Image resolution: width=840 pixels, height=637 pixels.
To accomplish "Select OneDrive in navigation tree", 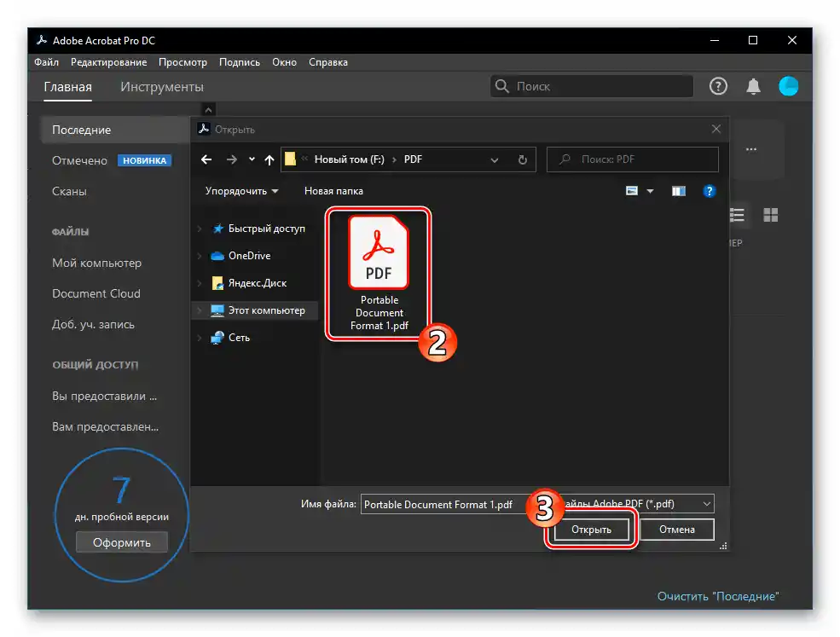I will [249, 256].
